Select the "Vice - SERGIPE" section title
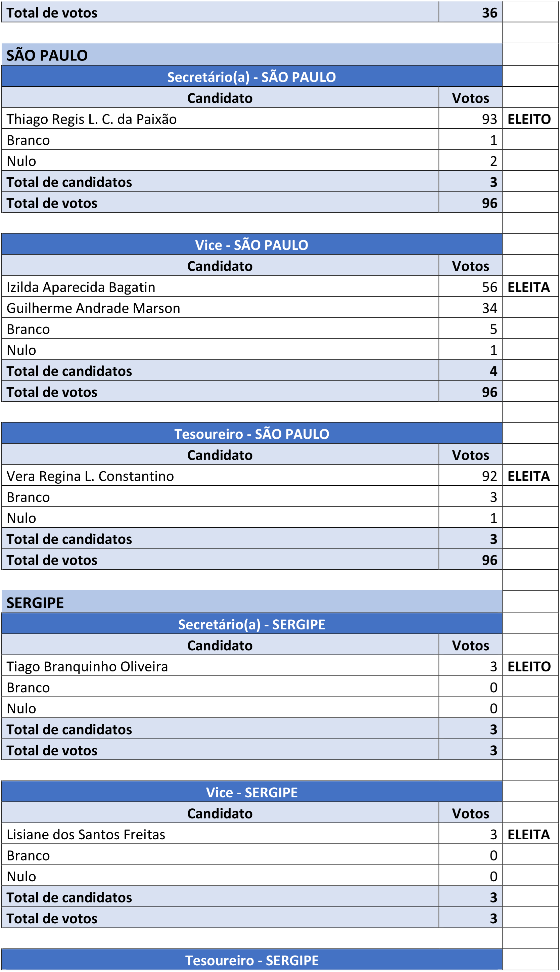 coord(251,792)
